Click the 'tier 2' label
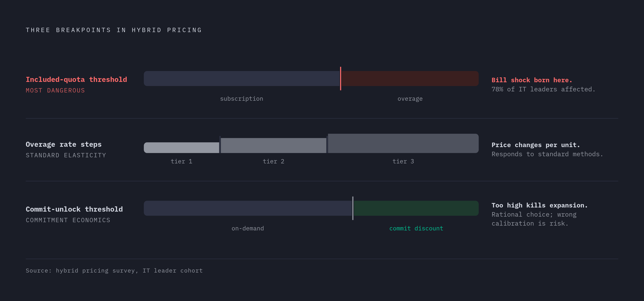The image size is (644, 301). click(x=274, y=161)
